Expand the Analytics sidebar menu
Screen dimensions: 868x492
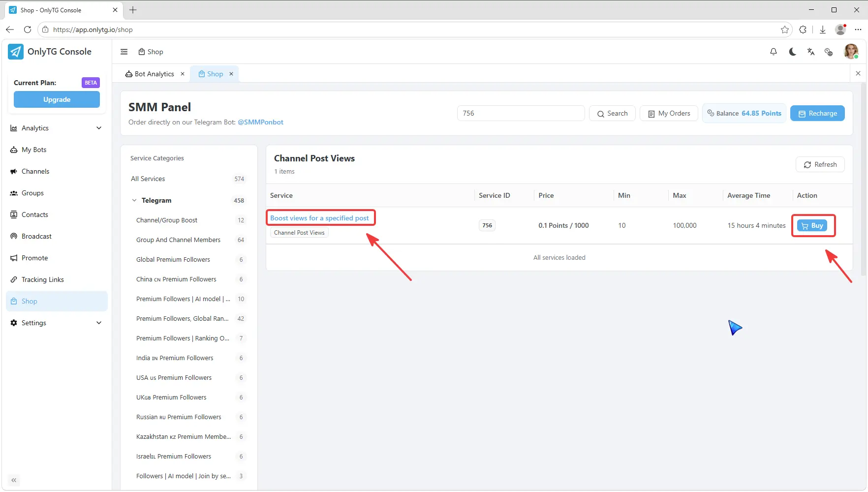tap(57, 128)
